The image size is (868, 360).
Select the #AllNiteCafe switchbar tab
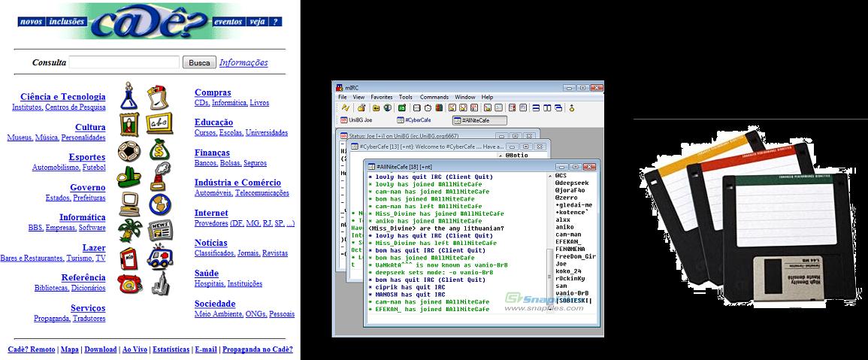[x=479, y=120]
